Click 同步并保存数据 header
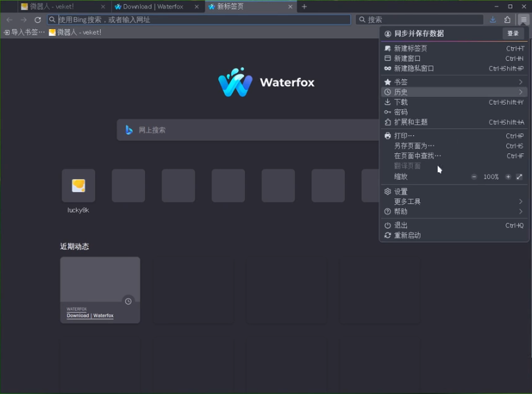This screenshot has width=532, height=394. [419, 33]
